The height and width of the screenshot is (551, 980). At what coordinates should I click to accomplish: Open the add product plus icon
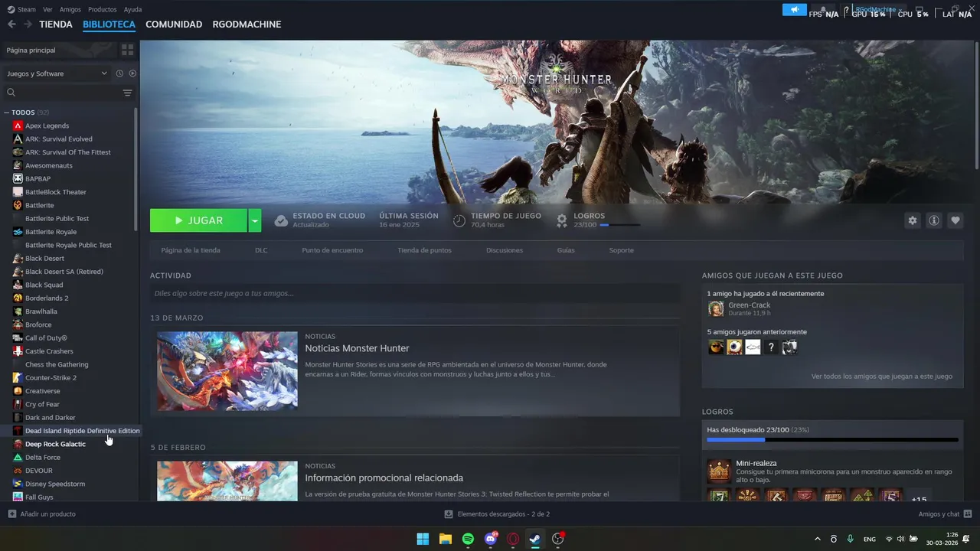click(x=11, y=514)
